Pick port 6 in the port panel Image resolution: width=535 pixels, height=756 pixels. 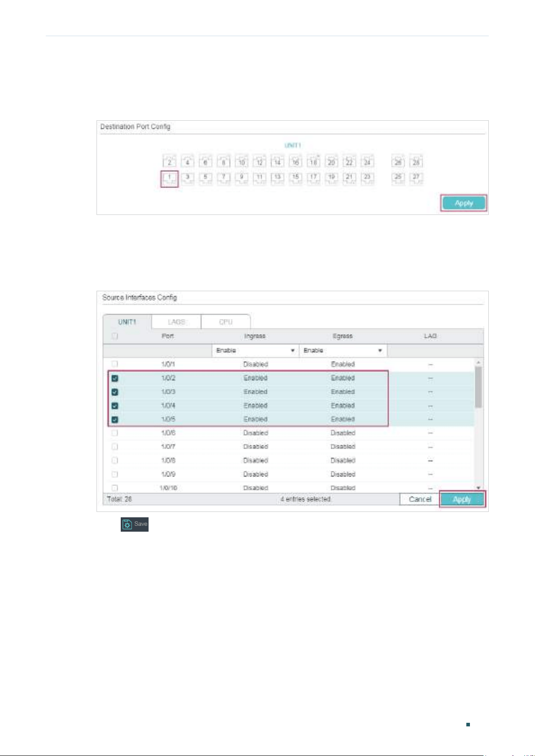pos(206,162)
